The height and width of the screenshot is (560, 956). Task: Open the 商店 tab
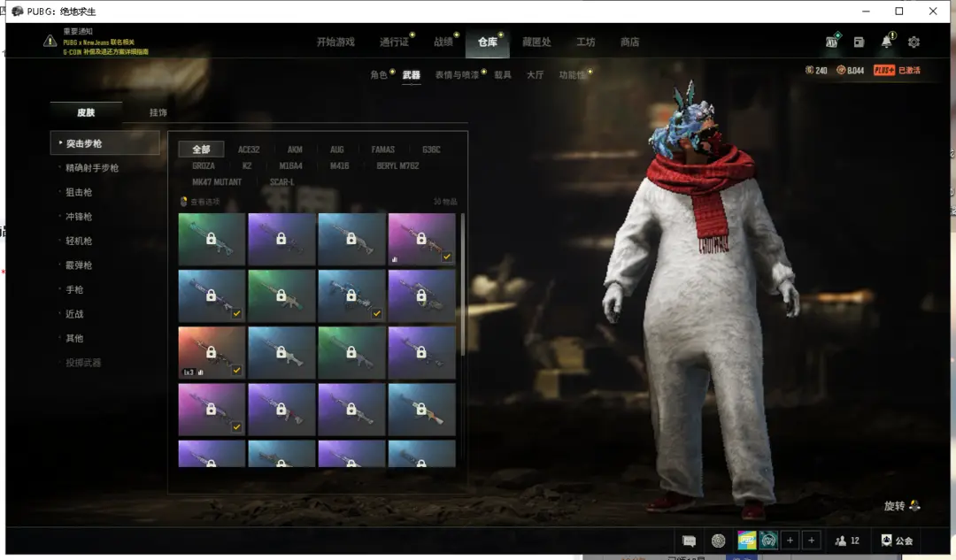tap(630, 42)
